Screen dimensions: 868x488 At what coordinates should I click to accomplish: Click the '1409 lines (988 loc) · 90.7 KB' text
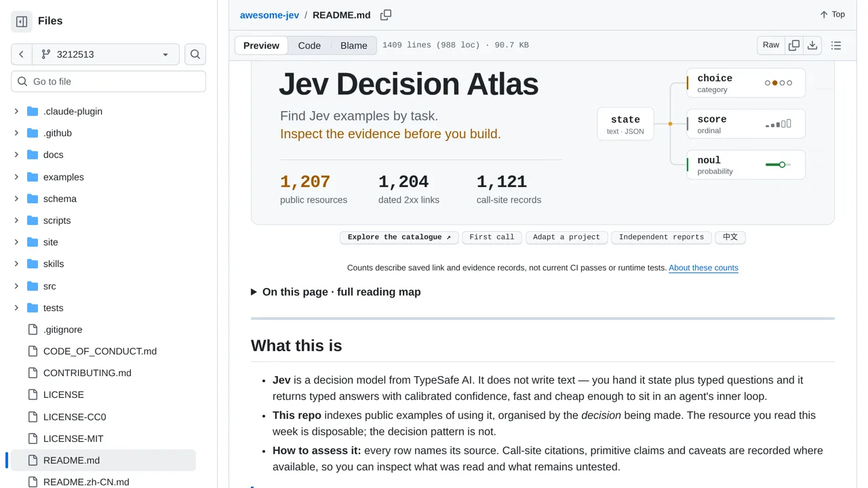[x=456, y=45]
